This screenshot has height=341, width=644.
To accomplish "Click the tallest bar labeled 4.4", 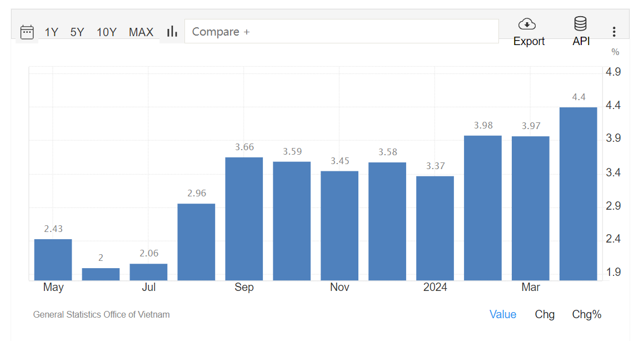I will (578, 194).
